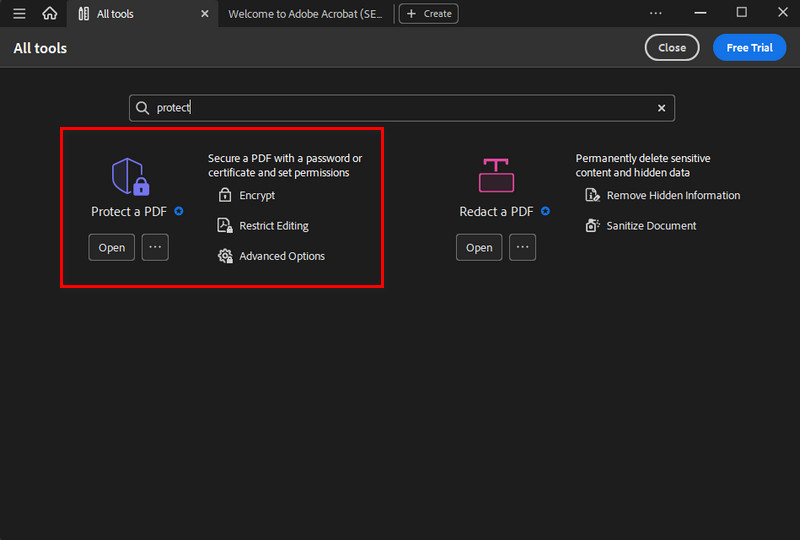Click the Sanitize Document icon
This screenshot has width=800, height=540.
pyautogui.click(x=592, y=226)
